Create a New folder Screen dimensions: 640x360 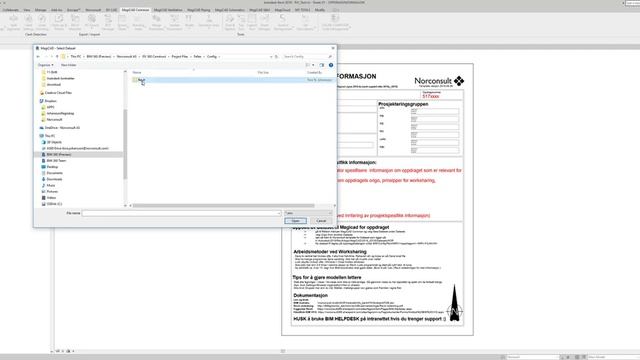pos(69,65)
